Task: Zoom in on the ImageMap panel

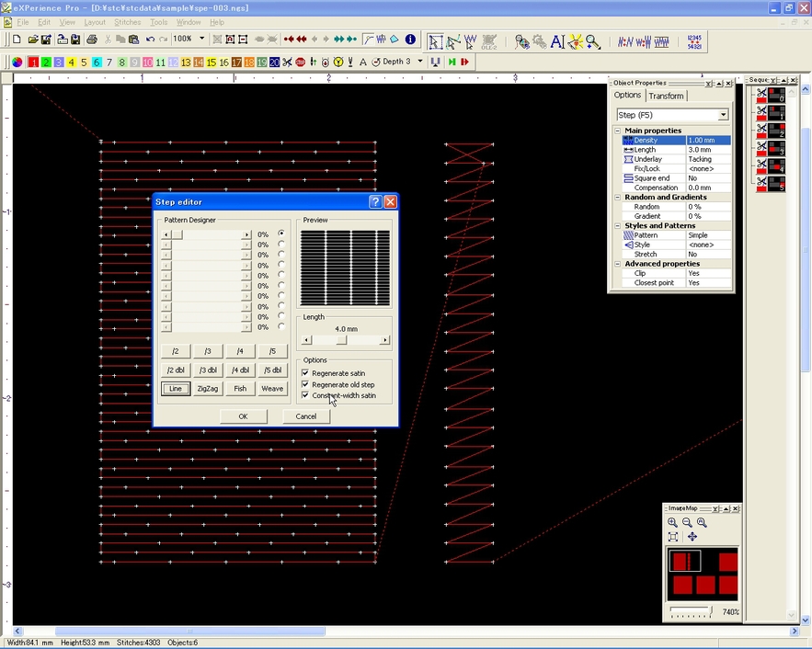Action: pyautogui.click(x=672, y=523)
